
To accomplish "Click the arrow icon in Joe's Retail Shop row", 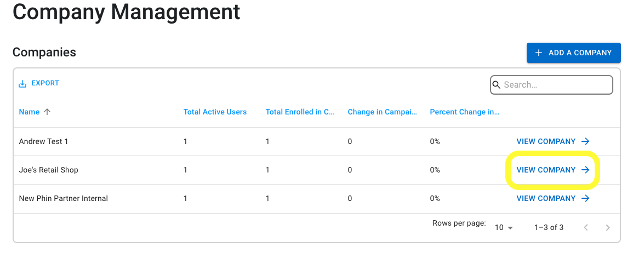I will point(586,170).
